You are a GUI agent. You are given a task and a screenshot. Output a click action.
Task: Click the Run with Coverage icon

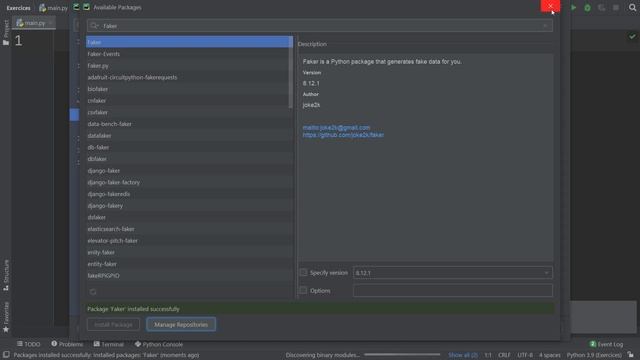(601, 7)
